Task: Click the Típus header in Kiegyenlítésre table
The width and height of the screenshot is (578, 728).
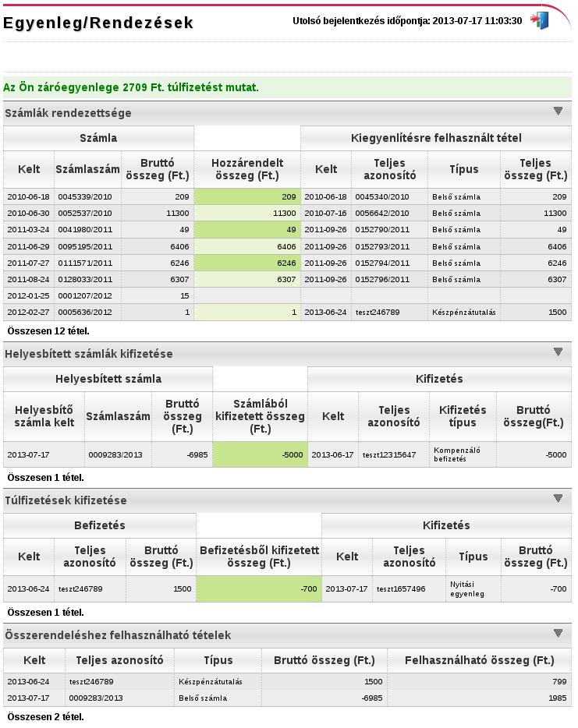Action: (463, 169)
